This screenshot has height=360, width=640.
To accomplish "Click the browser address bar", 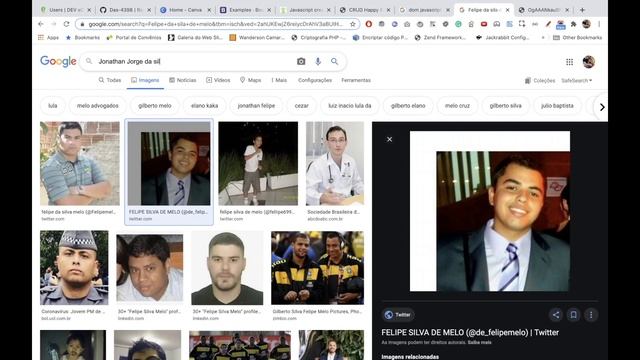I will (216, 24).
